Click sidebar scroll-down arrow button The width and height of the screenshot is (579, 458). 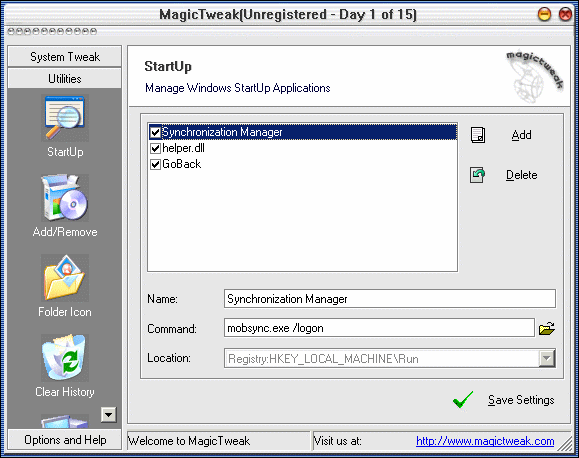tap(109, 415)
